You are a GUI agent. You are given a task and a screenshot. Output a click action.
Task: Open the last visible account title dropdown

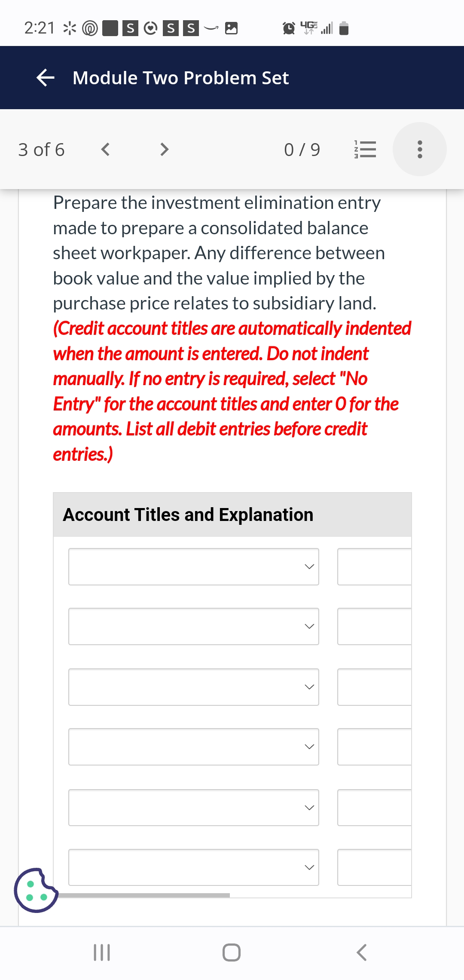[194, 867]
